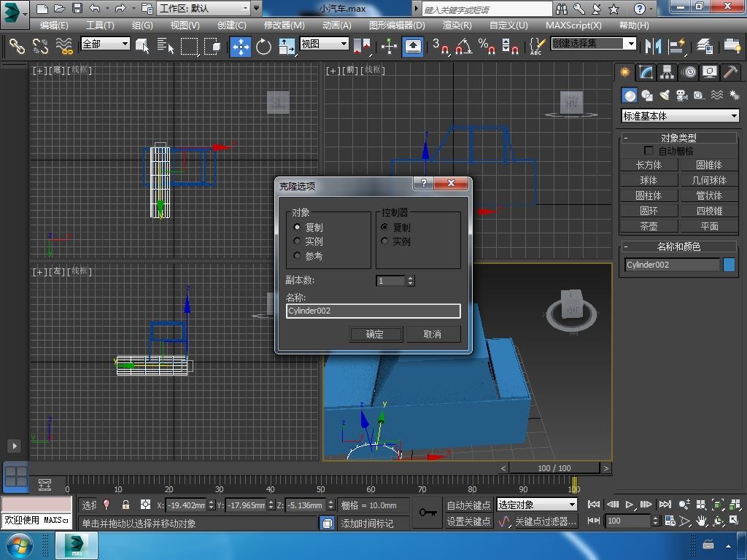Confirm the clone with 确定 button

click(x=374, y=334)
